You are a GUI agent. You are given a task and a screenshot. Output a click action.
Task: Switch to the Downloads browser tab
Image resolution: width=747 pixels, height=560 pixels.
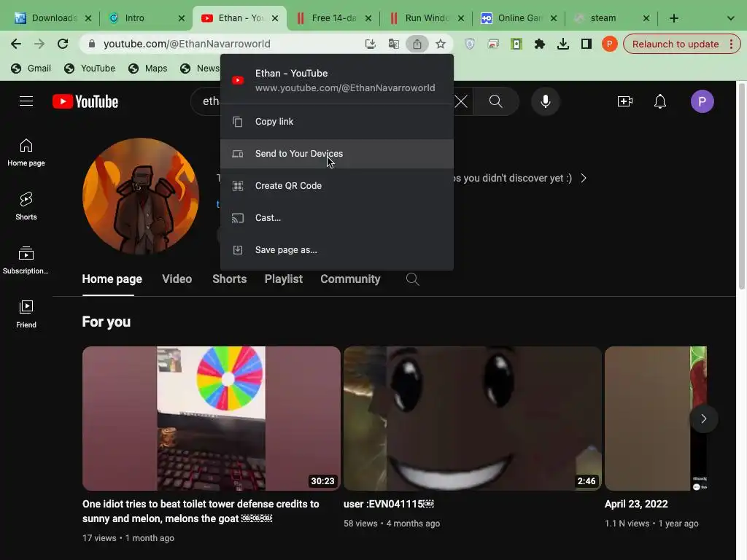click(53, 18)
